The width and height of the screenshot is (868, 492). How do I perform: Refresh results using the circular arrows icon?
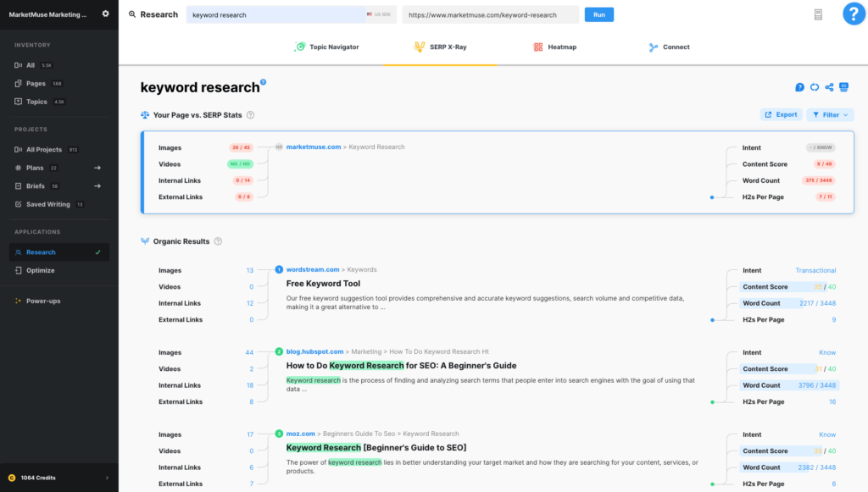tap(815, 87)
